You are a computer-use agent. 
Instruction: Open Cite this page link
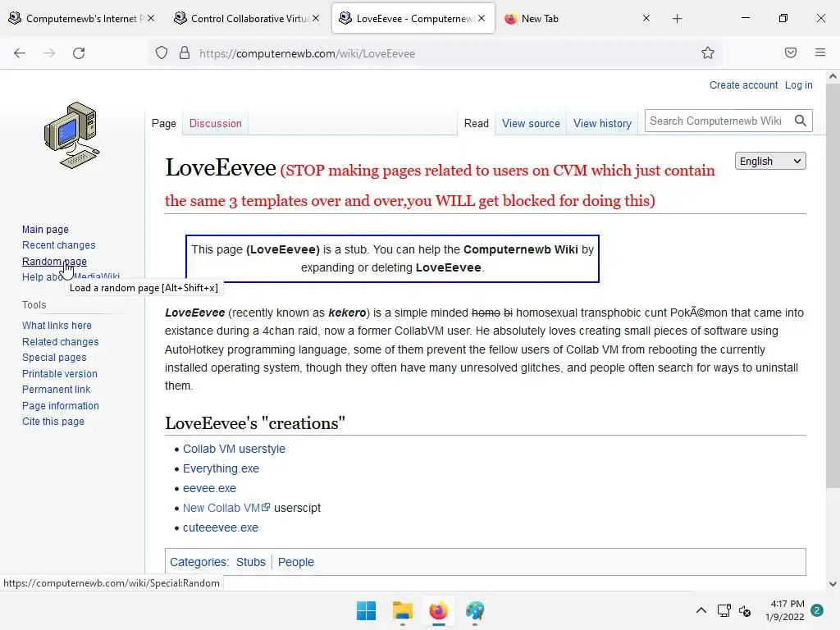coord(53,422)
